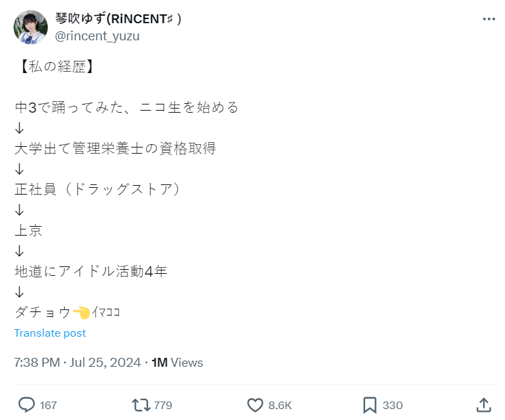The width and height of the screenshot is (505, 420).
Task: Click the Translate post link
Action: (x=50, y=333)
